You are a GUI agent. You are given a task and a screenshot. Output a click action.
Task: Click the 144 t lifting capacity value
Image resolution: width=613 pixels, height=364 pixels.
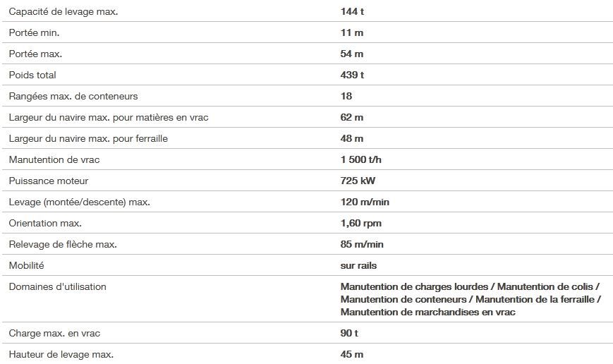(x=352, y=12)
